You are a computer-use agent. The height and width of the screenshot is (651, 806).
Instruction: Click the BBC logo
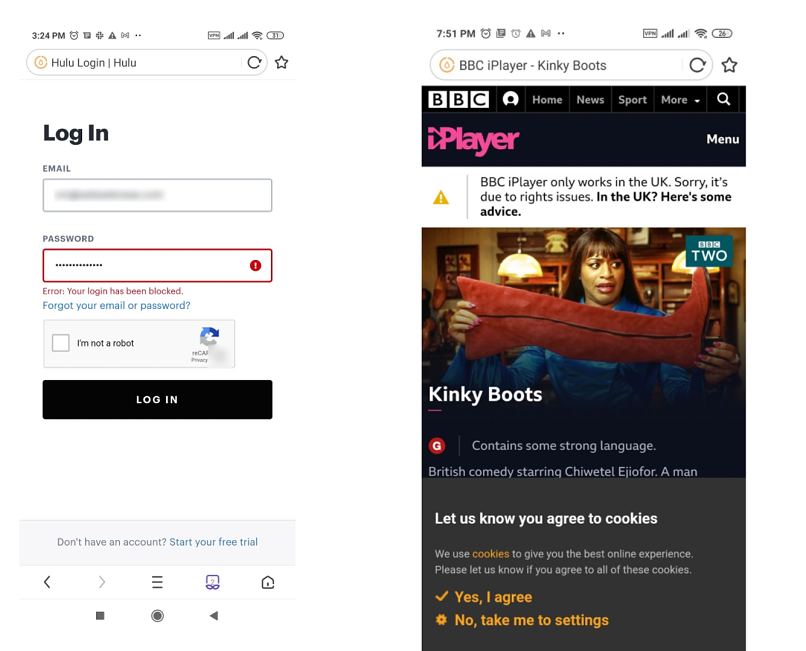coord(459,99)
